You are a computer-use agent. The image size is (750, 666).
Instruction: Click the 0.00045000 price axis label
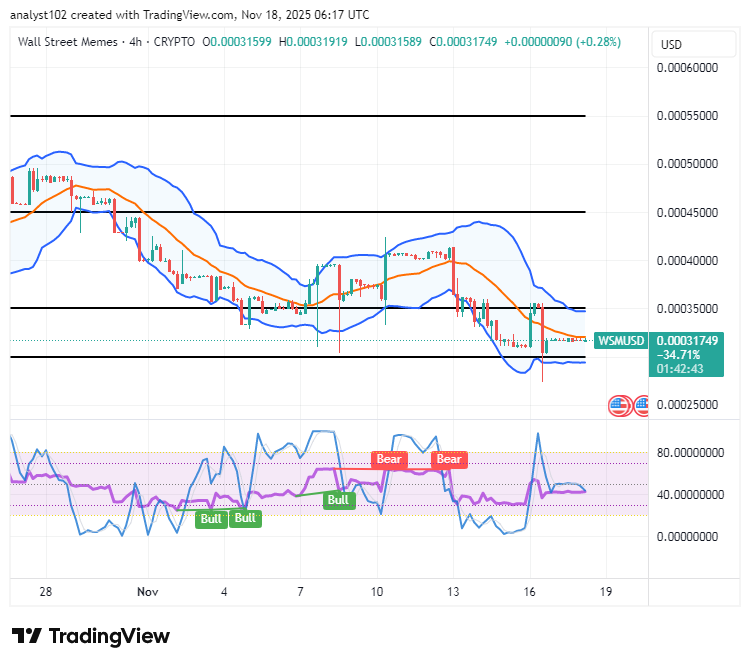(687, 212)
